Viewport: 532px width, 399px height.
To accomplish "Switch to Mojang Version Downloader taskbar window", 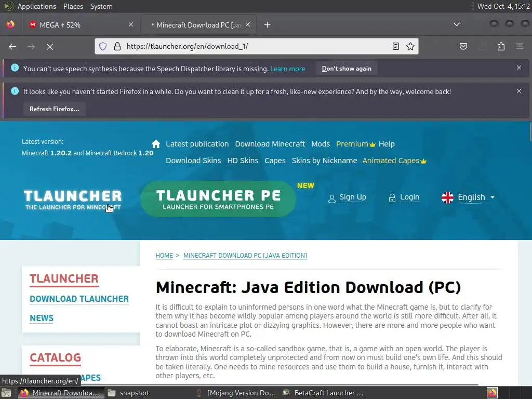I will (x=236, y=393).
